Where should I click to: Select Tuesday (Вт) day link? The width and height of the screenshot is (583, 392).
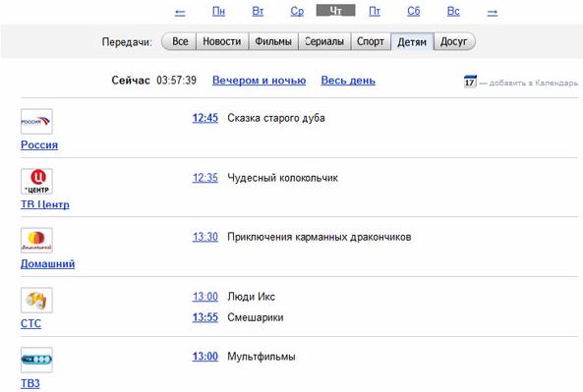(258, 12)
